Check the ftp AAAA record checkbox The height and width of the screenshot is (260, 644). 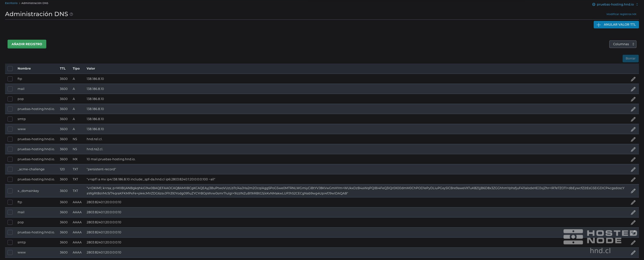(10, 202)
